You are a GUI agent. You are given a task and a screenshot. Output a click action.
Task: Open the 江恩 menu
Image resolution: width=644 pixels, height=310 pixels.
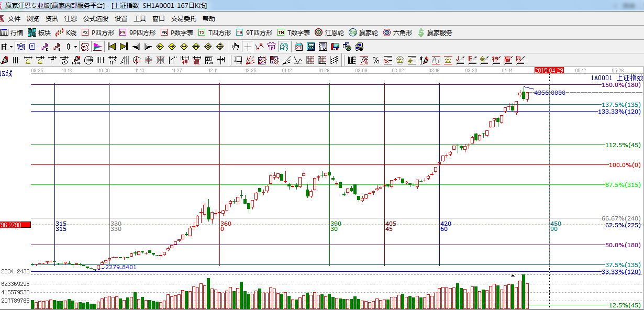click(x=71, y=19)
